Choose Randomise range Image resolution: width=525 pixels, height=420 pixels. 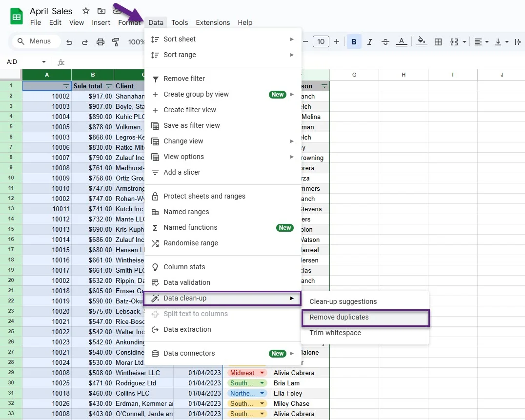222,243
